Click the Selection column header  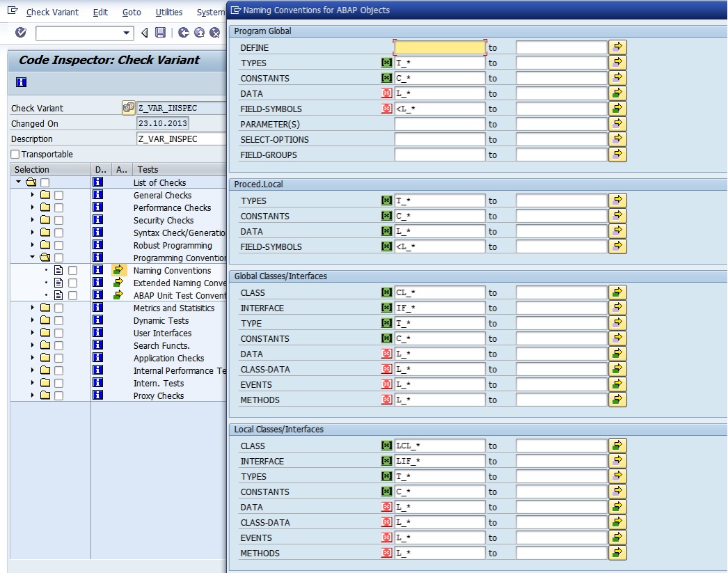coord(50,169)
